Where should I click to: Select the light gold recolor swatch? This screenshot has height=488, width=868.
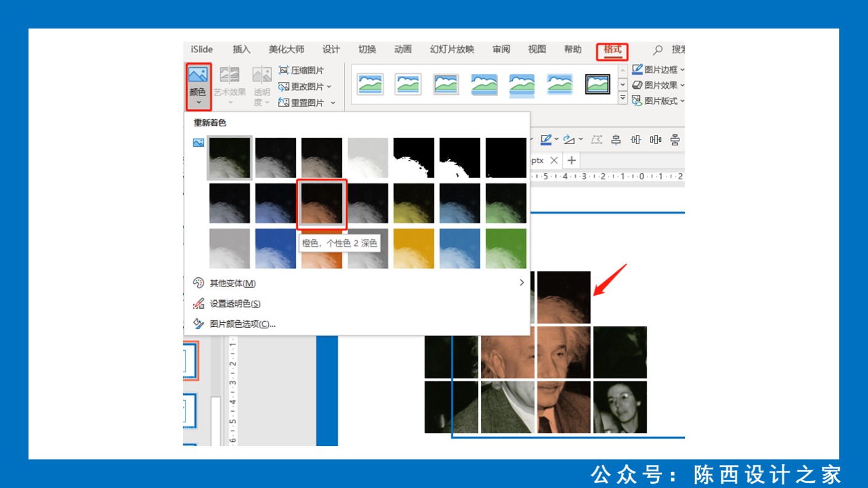(414, 248)
